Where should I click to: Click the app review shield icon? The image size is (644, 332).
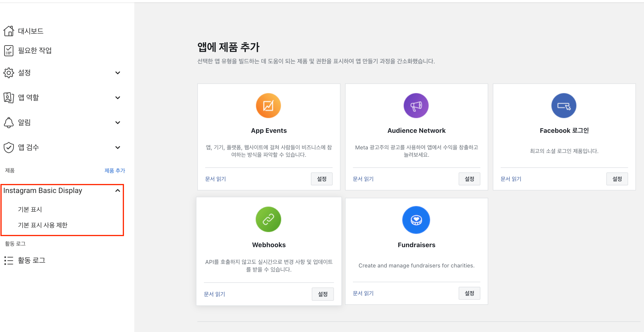(x=9, y=147)
